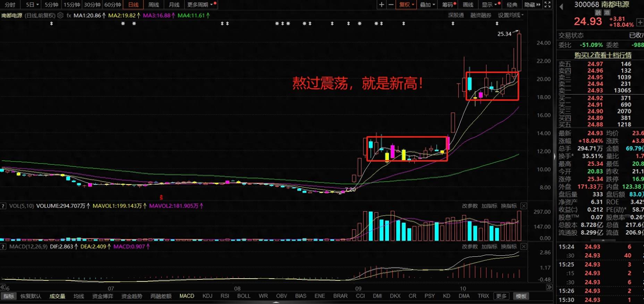644x304 pixels.
Task: Select the RSI indicator
Action: coord(225,296)
